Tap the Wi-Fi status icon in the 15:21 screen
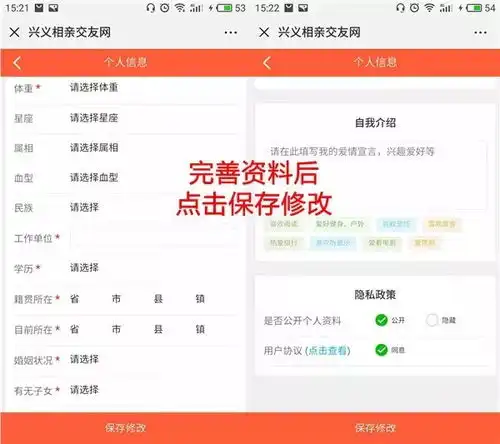500x444 pixels. [180, 8]
